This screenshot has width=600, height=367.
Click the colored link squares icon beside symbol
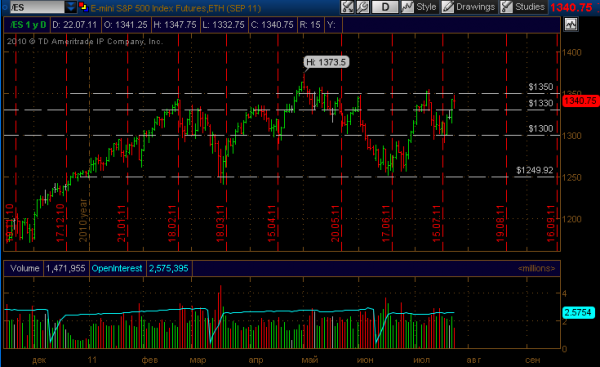pyautogui.click(x=83, y=7)
